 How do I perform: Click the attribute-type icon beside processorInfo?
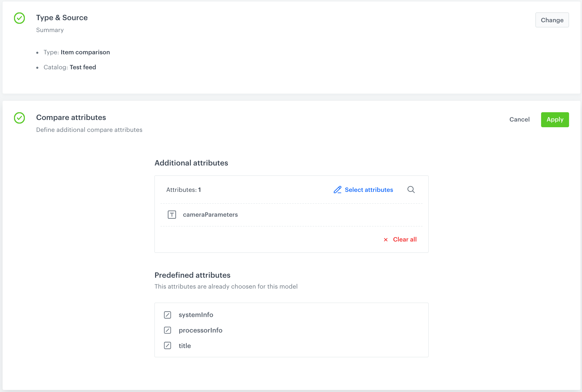point(168,330)
